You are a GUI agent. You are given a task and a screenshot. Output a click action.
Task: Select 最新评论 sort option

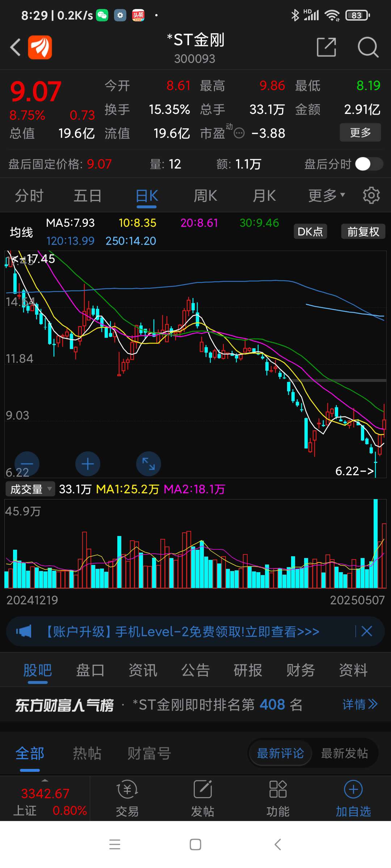coord(280,753)
